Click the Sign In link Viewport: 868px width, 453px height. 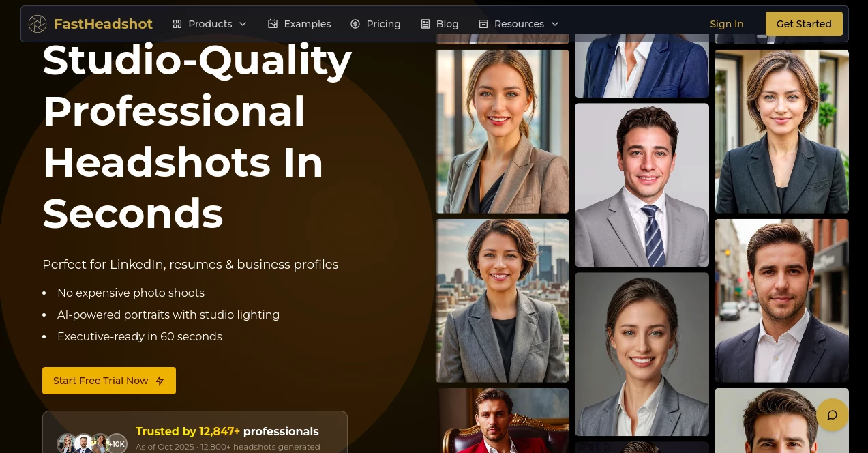tap(726, 24)
